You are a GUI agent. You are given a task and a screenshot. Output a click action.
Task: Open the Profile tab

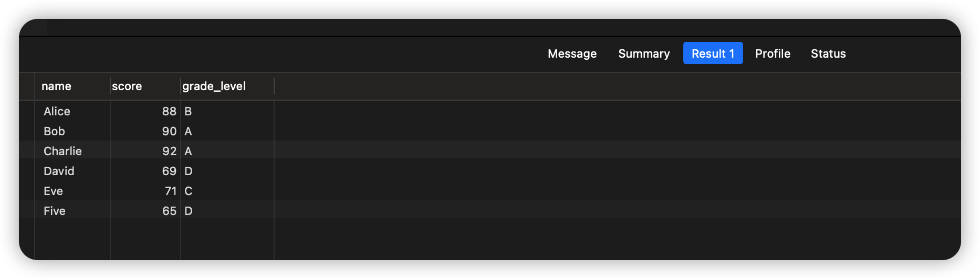(773, 53)
